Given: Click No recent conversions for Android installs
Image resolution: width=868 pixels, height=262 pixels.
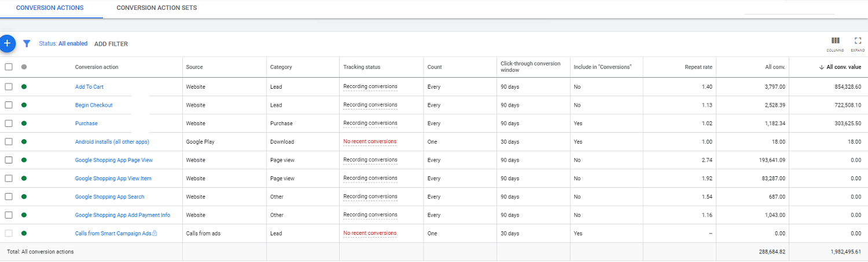Looking at the screenshot, I should click(370, 141).
